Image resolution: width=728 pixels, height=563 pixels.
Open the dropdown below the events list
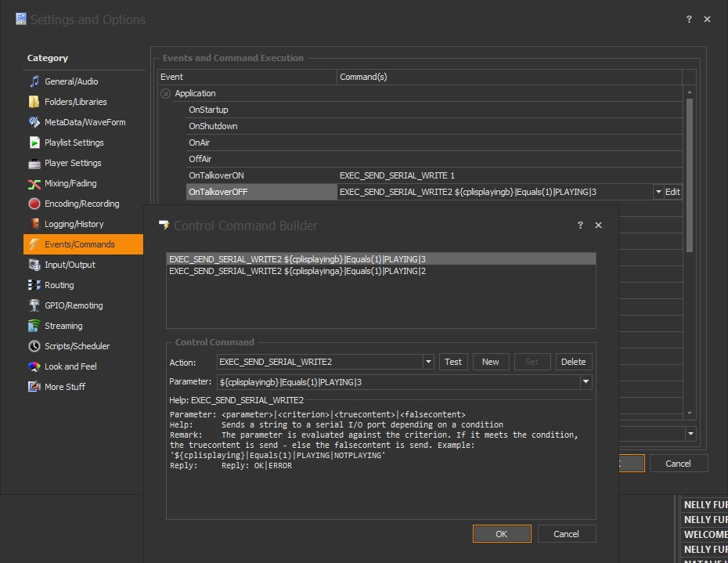[690, 434]
